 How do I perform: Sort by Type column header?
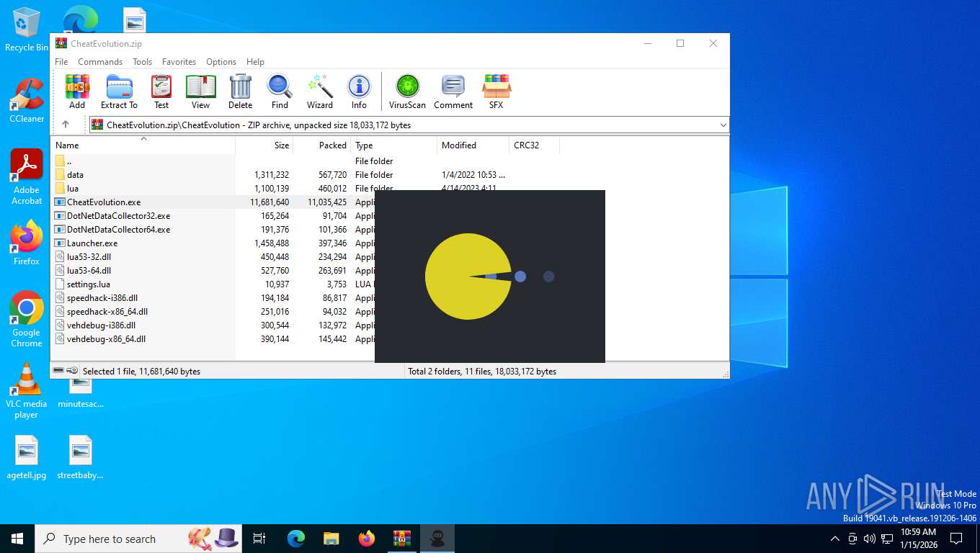(x=394, y=145)
